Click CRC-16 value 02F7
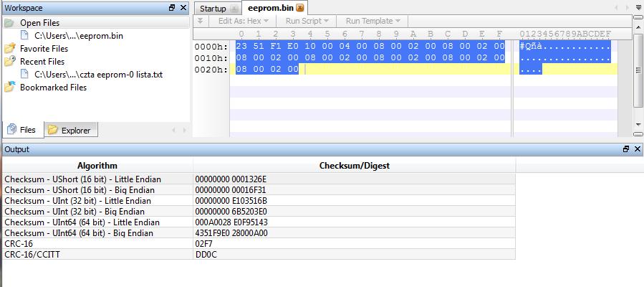Image resolution: width=644 pixels, height=287 pixels. point(203,243)
